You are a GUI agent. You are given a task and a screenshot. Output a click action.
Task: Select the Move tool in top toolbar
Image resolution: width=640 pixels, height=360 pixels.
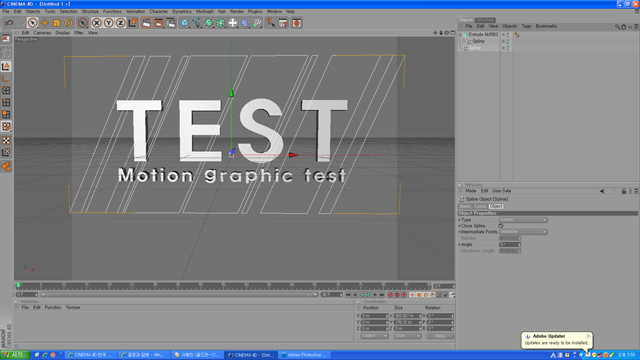[44, 23]
